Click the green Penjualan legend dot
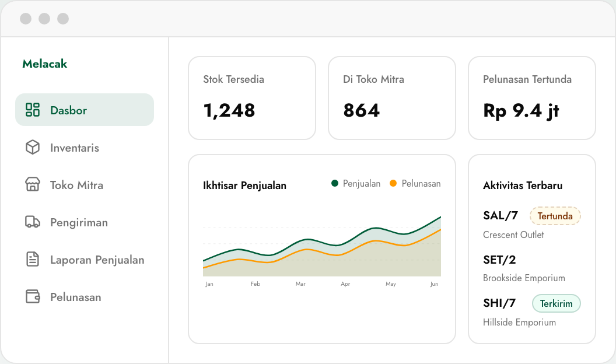 (x=335, y=183)
